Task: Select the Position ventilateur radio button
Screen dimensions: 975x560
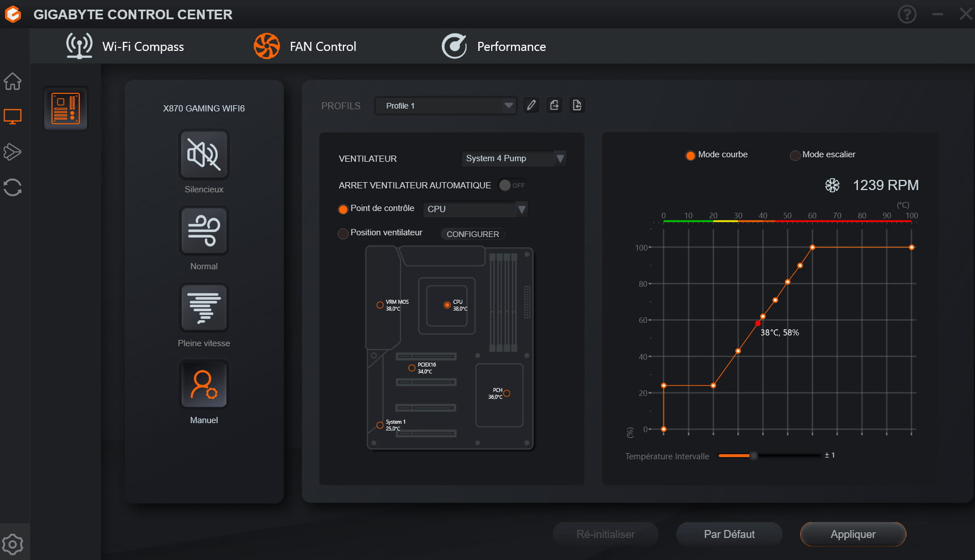Action: [x=343, y=234]
